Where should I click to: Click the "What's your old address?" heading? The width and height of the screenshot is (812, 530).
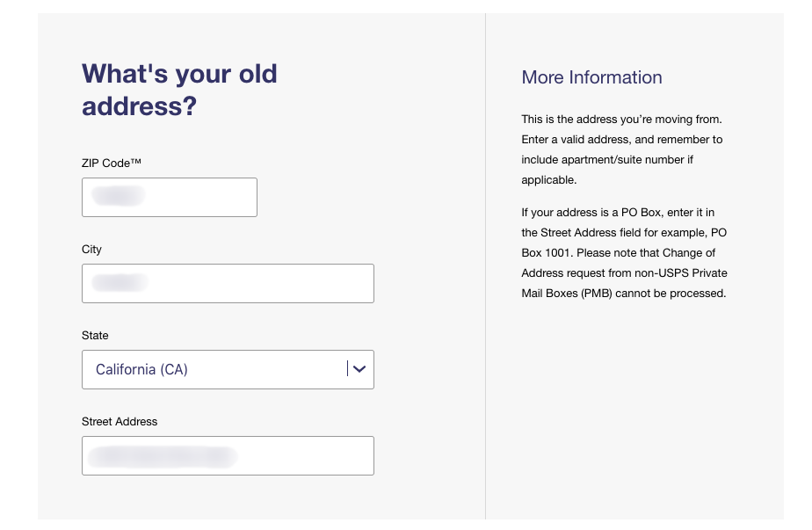[179, 90]
